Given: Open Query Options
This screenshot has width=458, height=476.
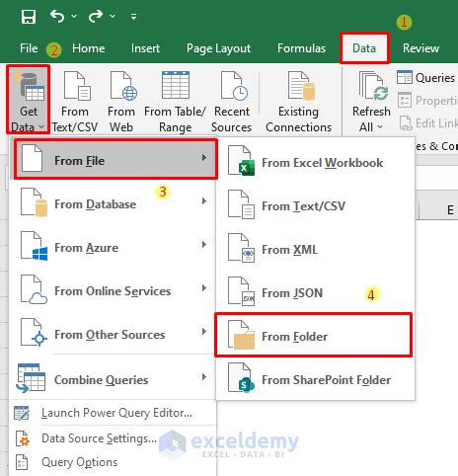Looking at the screenshot, I should (113, 462).
